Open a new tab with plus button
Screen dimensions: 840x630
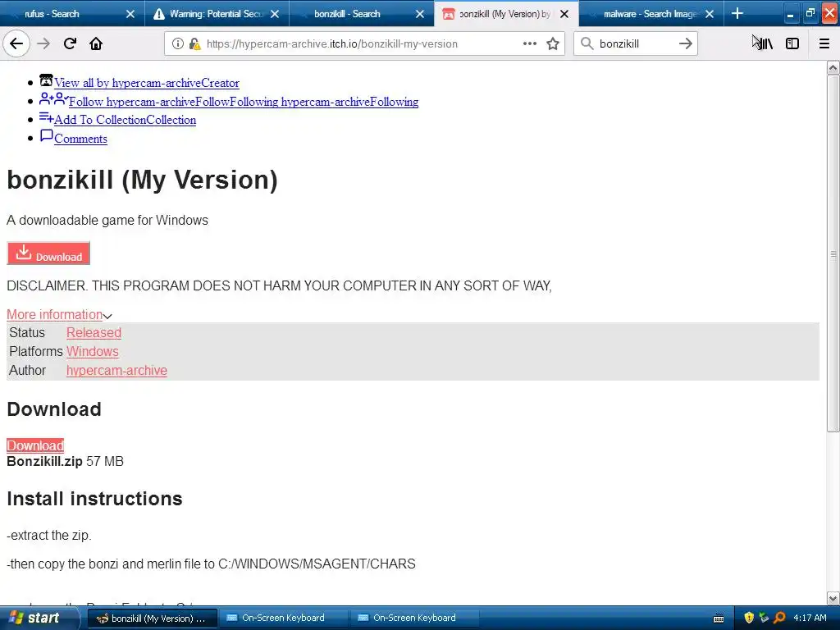pyautogui.click(x=737, y=13)
